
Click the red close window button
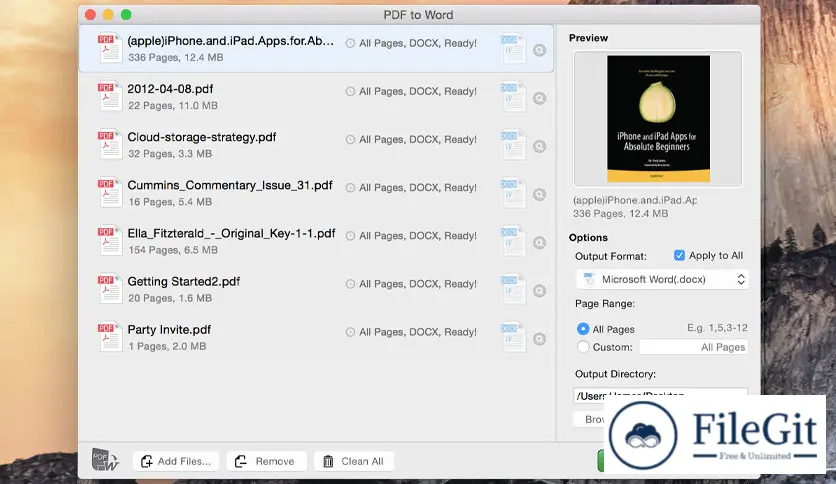coord(90,14)
